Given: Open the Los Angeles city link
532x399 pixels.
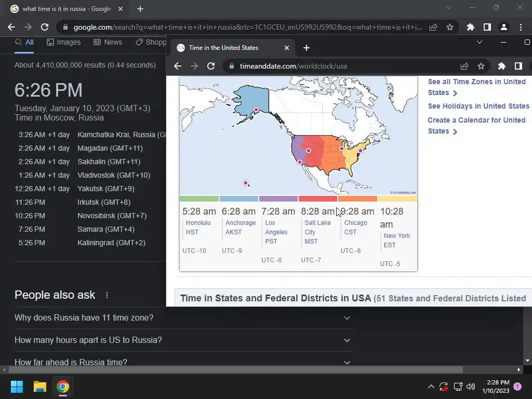Looking at the screenshot, I should [x=276, y=228].
